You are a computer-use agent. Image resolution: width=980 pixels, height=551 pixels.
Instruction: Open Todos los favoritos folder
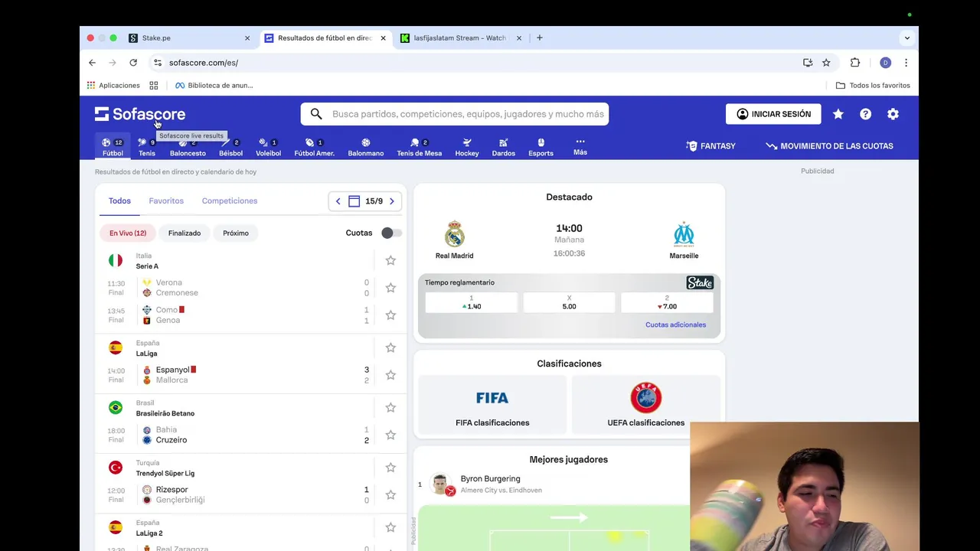coord(873,85)
